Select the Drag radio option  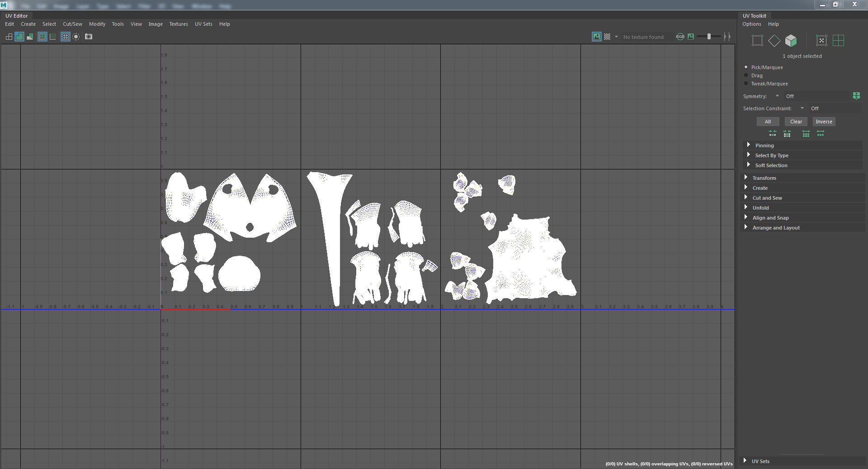746,75
